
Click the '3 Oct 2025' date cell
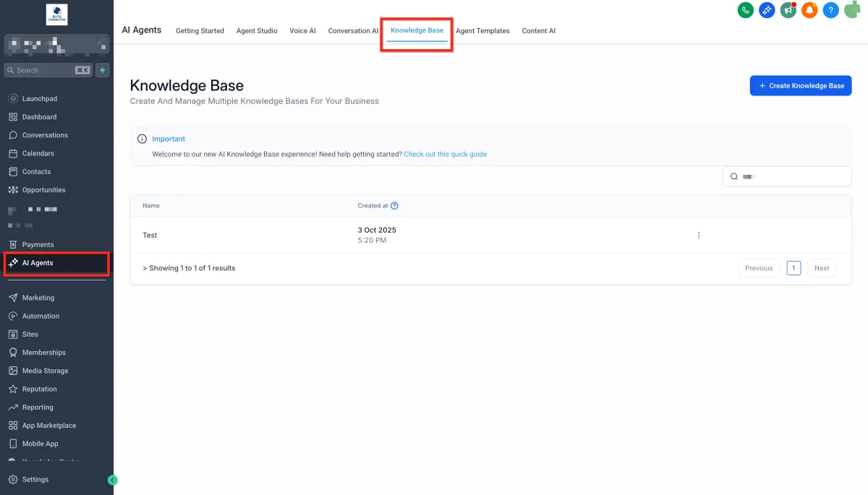[x=377, y=231]
